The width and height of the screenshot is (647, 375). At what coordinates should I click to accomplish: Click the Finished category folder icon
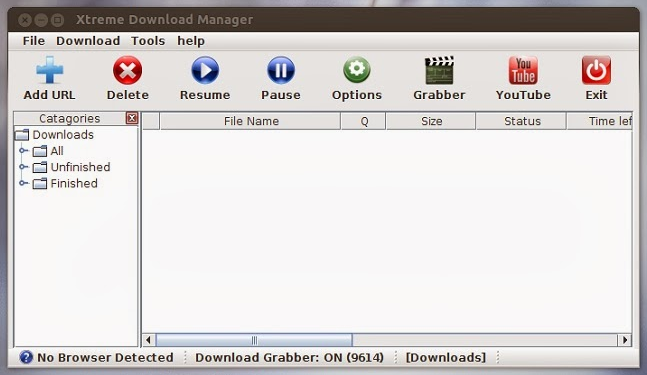coord(40,183)
